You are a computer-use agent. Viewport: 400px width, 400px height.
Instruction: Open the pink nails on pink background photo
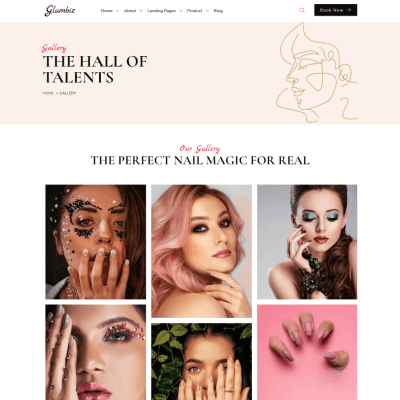(x=307, y=352)
